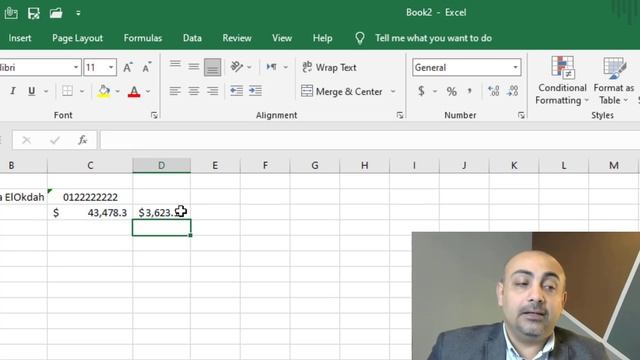The height and width of the screenshot is (360, 640).
Task: Click into the formula bar field
Action: pyautogui.click(x=370, y=140)
